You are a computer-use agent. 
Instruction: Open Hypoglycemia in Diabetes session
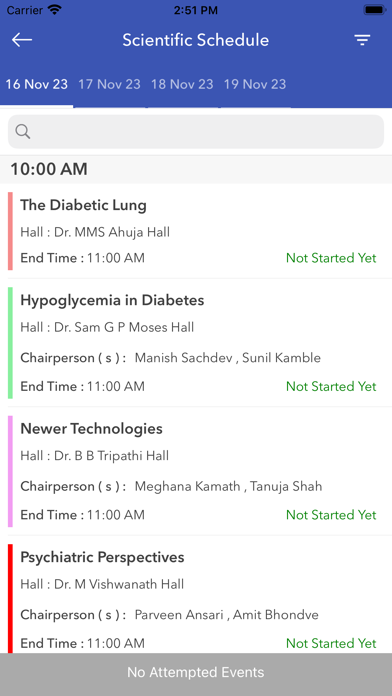point(196,343)
